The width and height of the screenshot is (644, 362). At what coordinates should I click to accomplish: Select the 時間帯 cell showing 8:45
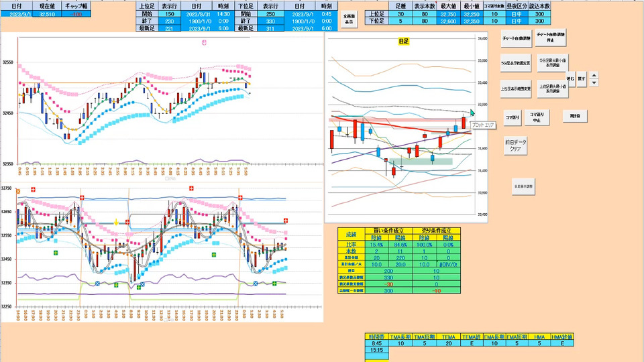tap(376, 343)
